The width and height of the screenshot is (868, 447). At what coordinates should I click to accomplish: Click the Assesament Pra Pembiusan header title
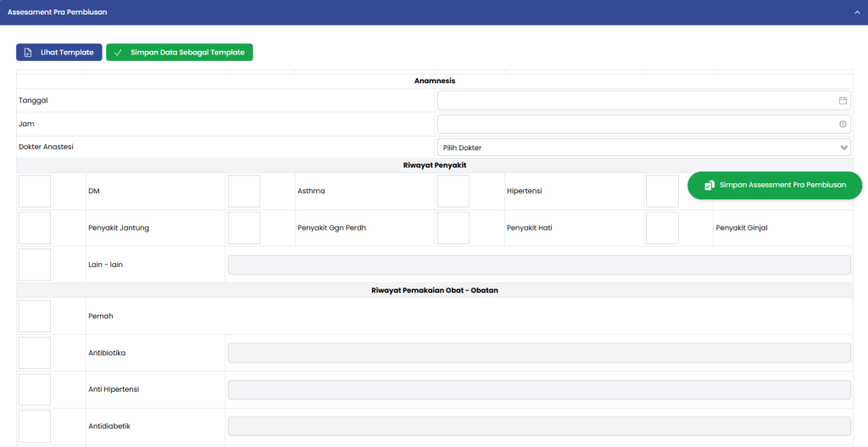[57, 13]
